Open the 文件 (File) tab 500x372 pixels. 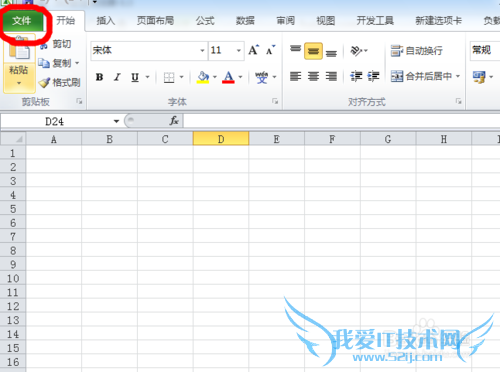click(x=22, y=21)
